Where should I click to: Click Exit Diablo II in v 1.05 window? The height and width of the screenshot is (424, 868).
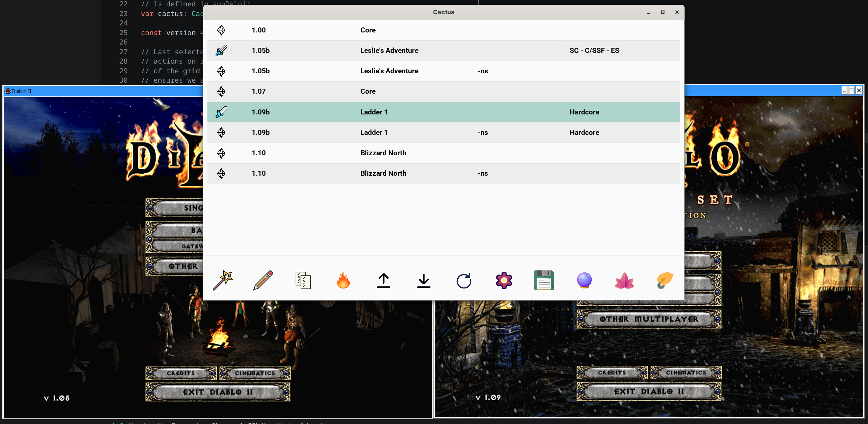click(x=218, y=392)
